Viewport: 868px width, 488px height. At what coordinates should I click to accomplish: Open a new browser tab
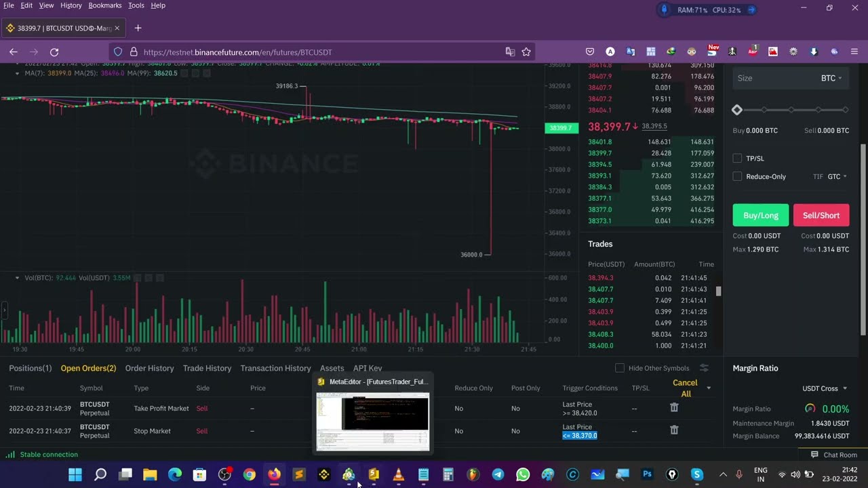pyautogui.click(x=138, y=28)
